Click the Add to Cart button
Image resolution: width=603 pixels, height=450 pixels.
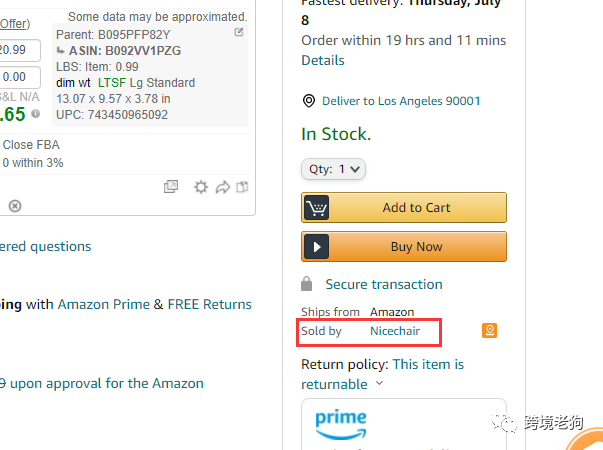click(x=404, y=207)
